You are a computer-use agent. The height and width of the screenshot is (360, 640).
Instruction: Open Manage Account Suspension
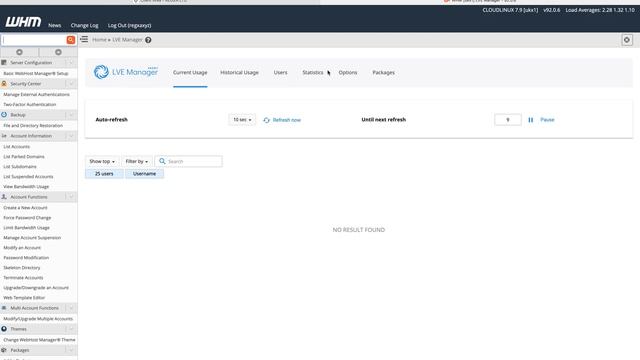32,238
